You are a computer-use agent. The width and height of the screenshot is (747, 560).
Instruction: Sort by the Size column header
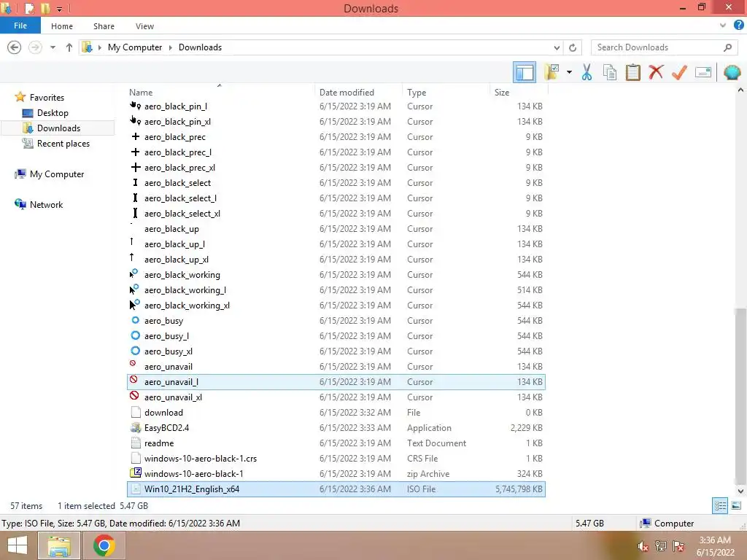(x=502, y=93)
